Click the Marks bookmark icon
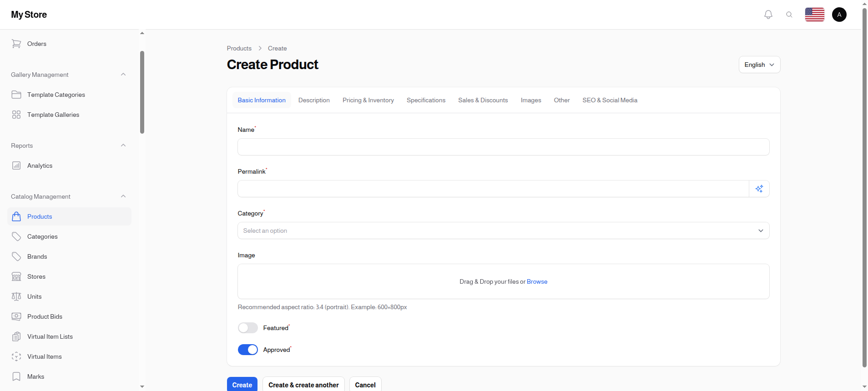 pyautogui.click(x=16, y=376)
